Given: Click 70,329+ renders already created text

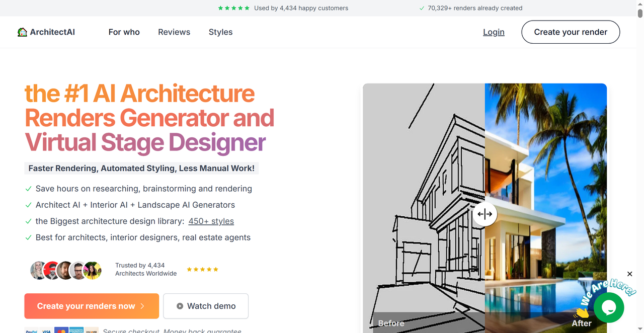Looking at the screenshot, I should [475, 8].
